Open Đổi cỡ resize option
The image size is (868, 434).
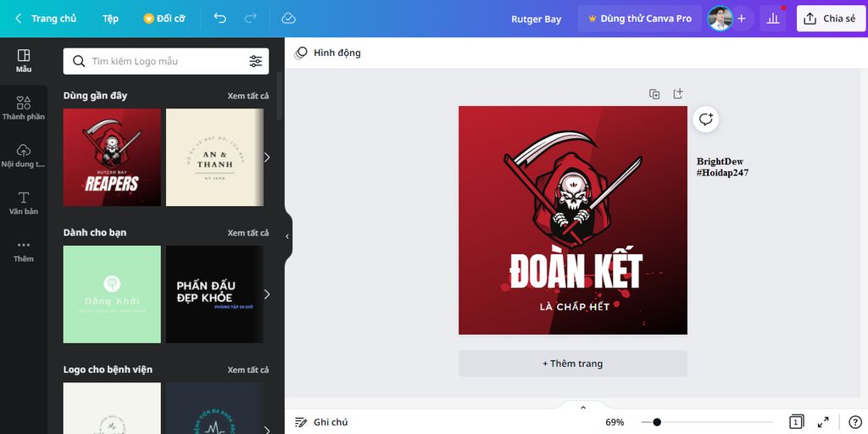pyautogui.click(x=164, y=19)
